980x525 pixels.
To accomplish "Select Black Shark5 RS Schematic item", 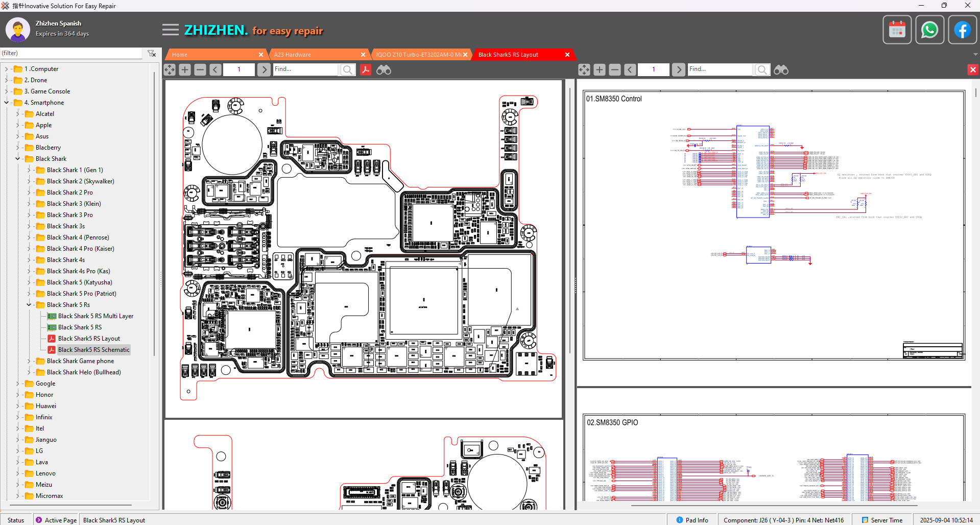I will click(93, 350).
